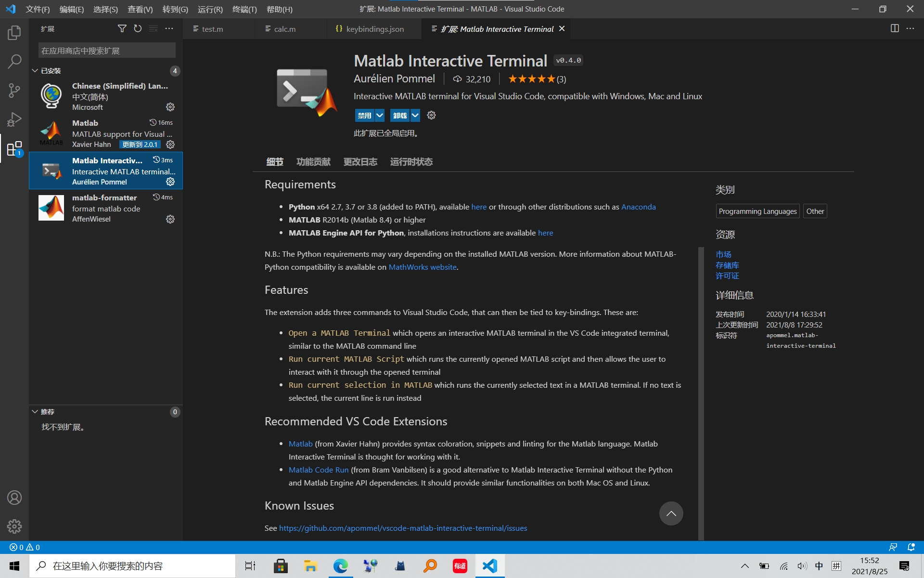Click the 卸载 (uninstall) extension button

pyautogui.click(x=399, y=116)
